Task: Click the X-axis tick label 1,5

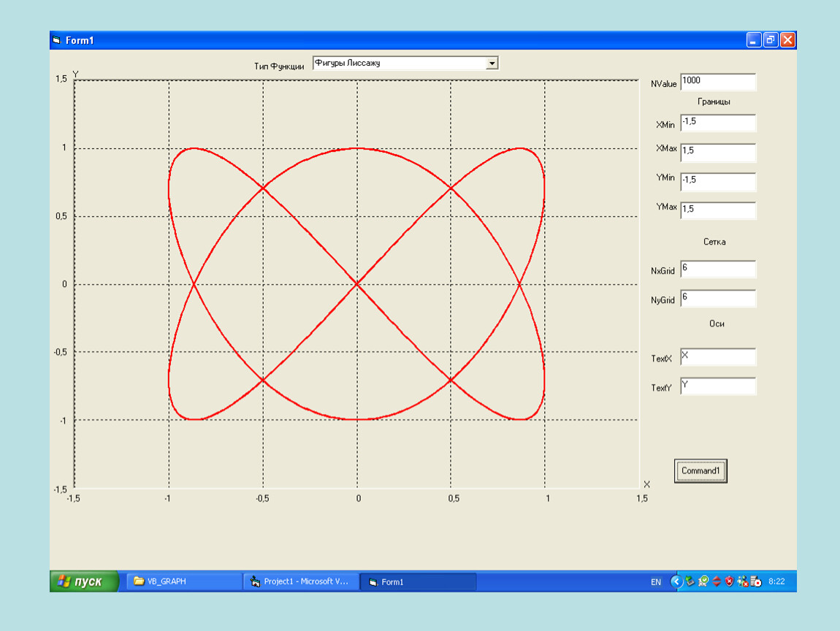Action: [642, 499]
